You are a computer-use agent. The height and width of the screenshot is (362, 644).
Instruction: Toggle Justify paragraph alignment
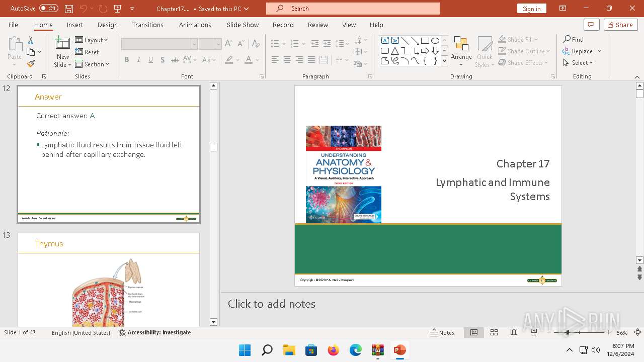[x=311, y=60]
